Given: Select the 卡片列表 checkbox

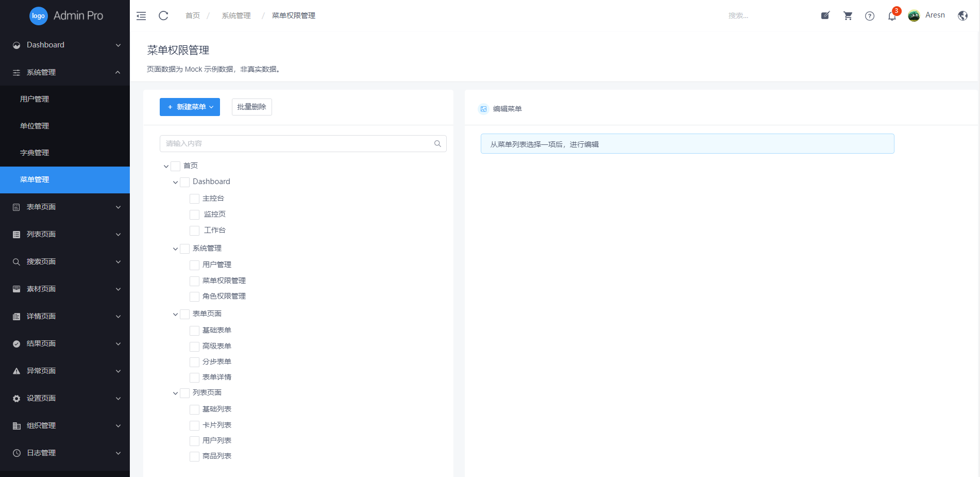Looking at the screenshot, I should 194,425.
